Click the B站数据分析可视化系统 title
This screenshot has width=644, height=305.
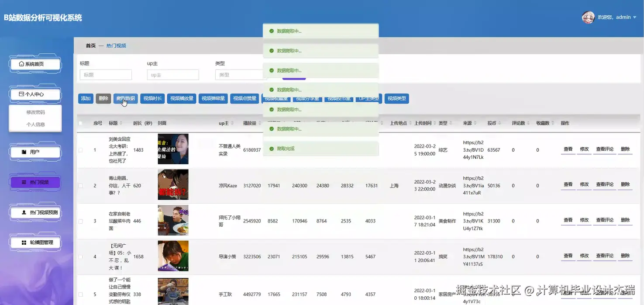[43, 18]
